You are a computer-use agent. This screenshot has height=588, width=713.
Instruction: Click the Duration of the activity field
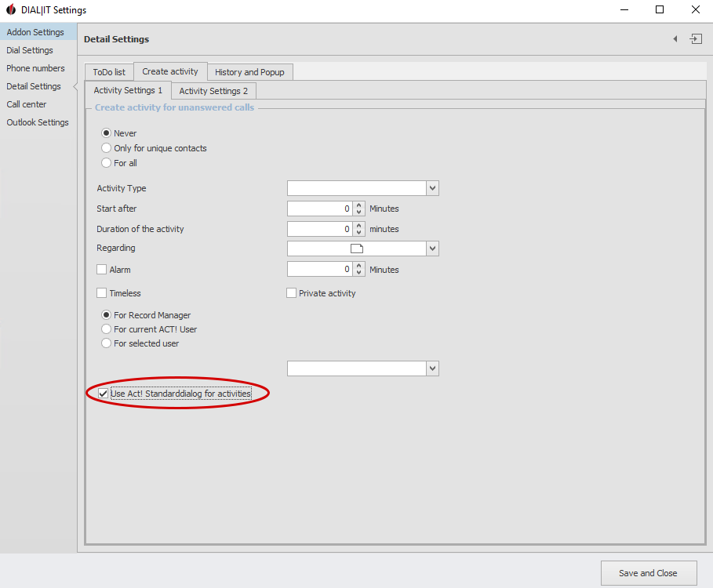coord(320,229)
